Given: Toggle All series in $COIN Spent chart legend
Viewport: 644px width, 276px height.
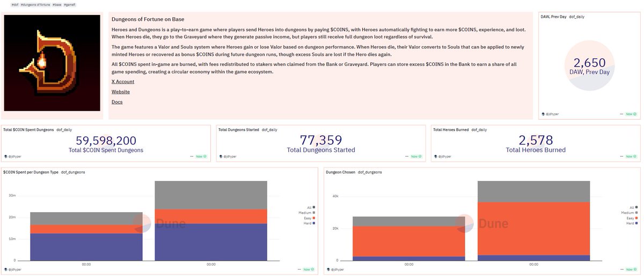Looking at the screenshot, I should point(310,207).
